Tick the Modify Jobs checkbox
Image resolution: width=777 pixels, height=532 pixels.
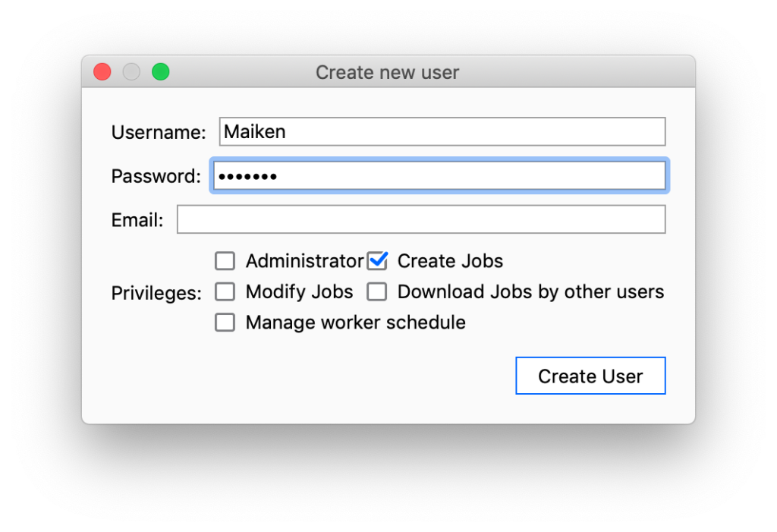(225, 291)
